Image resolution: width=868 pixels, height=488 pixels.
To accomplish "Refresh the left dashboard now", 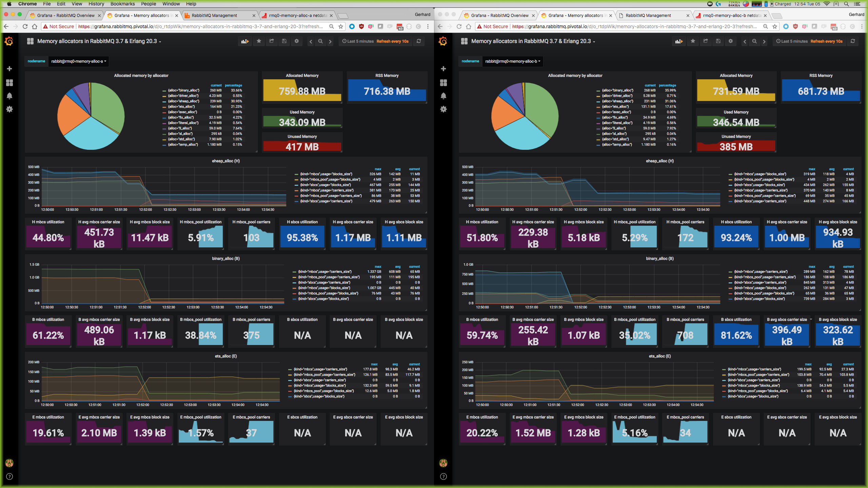I will coord(419,41).
